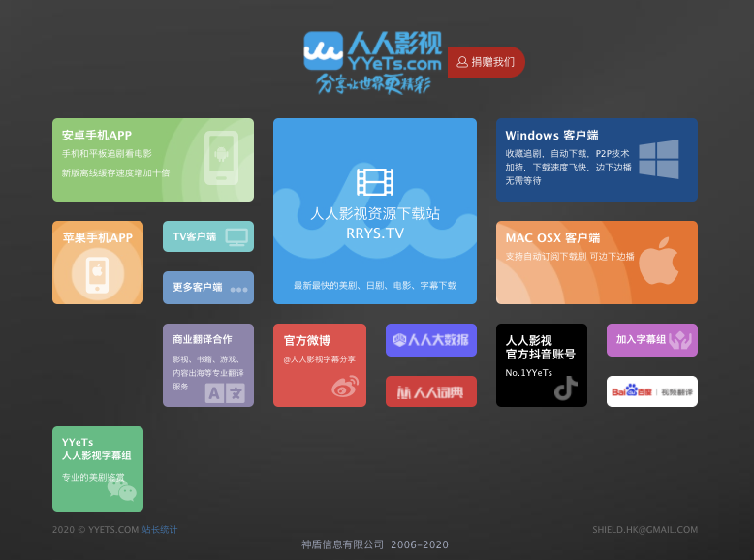The width and height of the screenshot is (754, 560).
Task: Click the WeChat bubbles icon
Action: (122, 490)
